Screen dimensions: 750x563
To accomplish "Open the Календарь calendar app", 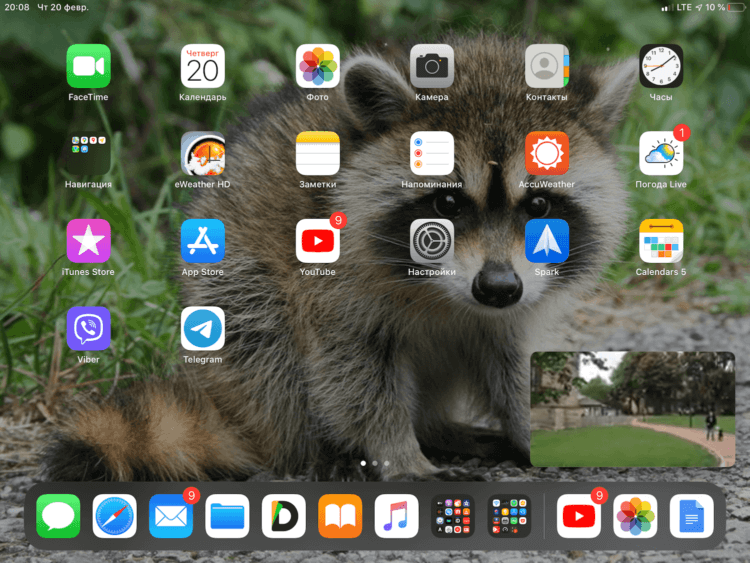I will click(x=203, y=66).
